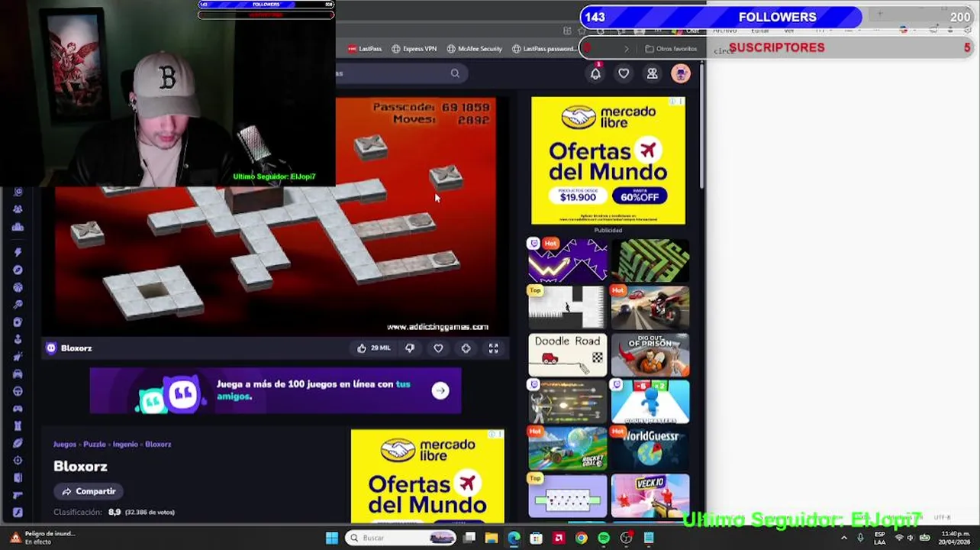Click the Poki game search field
This screenshot has height=550, width=980.
tap(401, 73)
